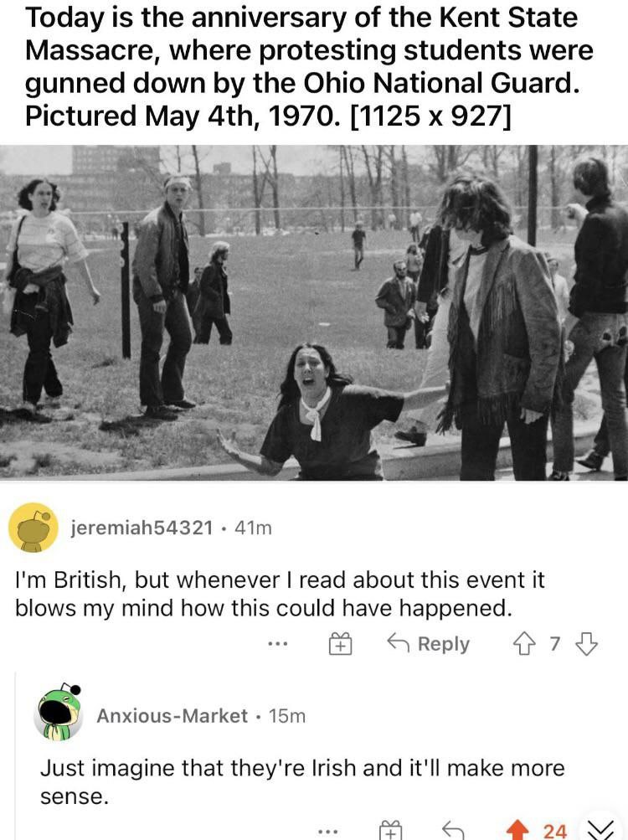Image resolution: width=628 pixels, height=840 pixels.
Task: Open more options on Anxious-Market's reply
Action: [x=328, y=832]
